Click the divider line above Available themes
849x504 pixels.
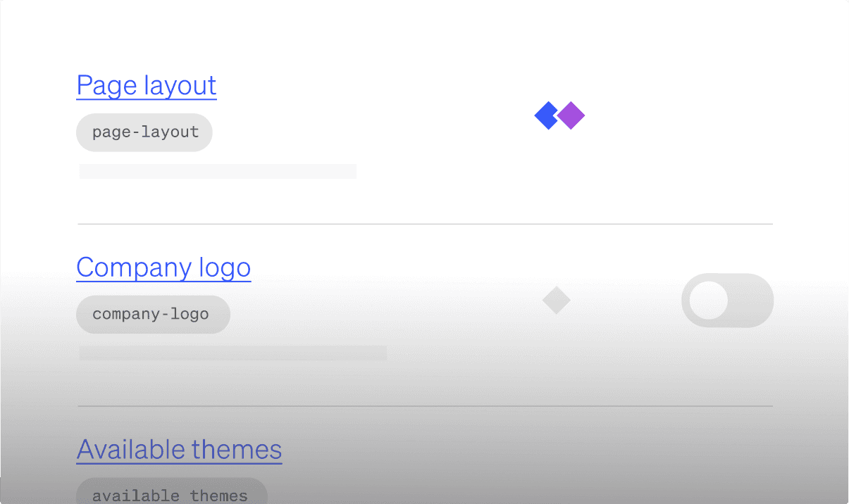pos(425,406)
